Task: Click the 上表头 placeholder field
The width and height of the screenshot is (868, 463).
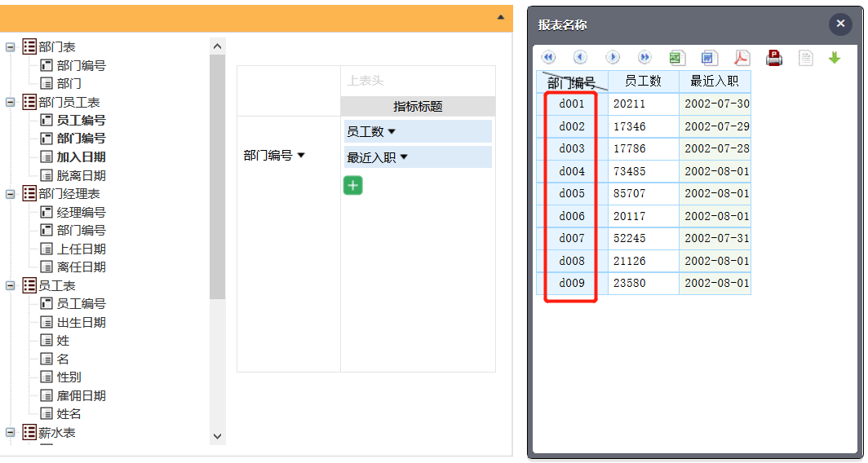Action: 418,82
